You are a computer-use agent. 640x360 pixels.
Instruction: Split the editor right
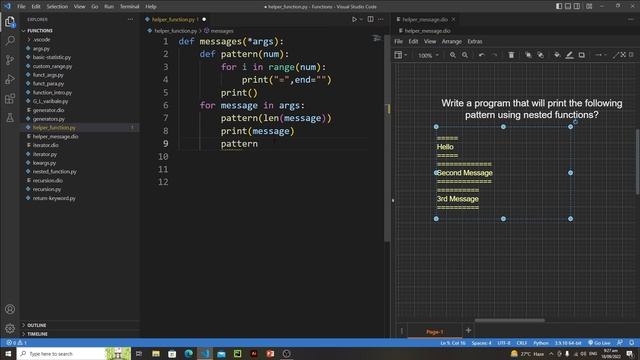(370, 19)
